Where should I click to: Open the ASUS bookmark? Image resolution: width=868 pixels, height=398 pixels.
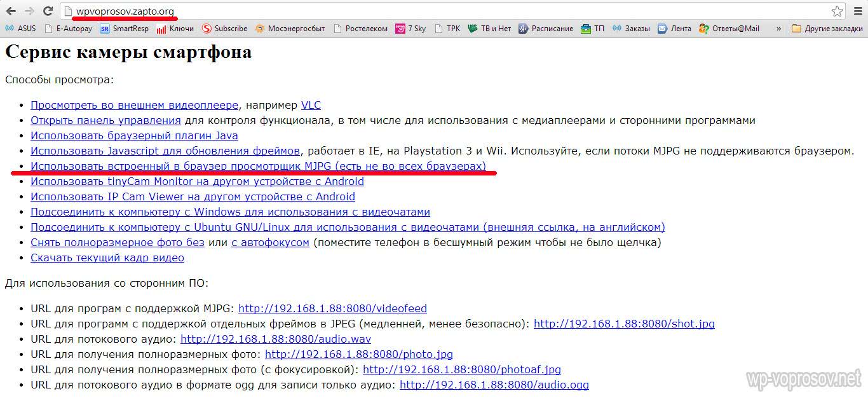coord(20,29)
